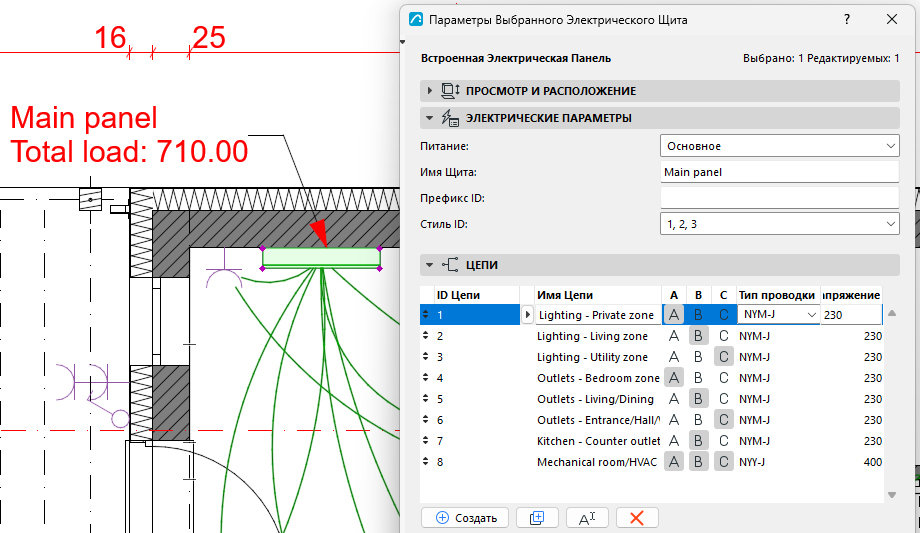Click the ARCHICAD icon in dialog title
The height and width of the screenshot is (533, 920).
(416, 19)
